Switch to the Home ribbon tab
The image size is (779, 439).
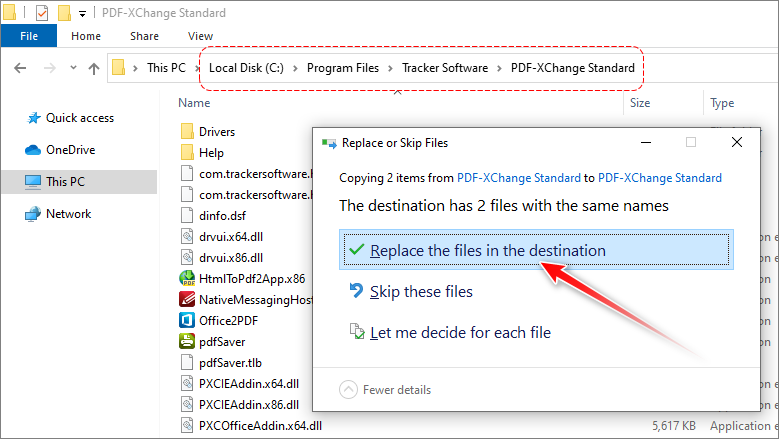(x=86, y=36)
